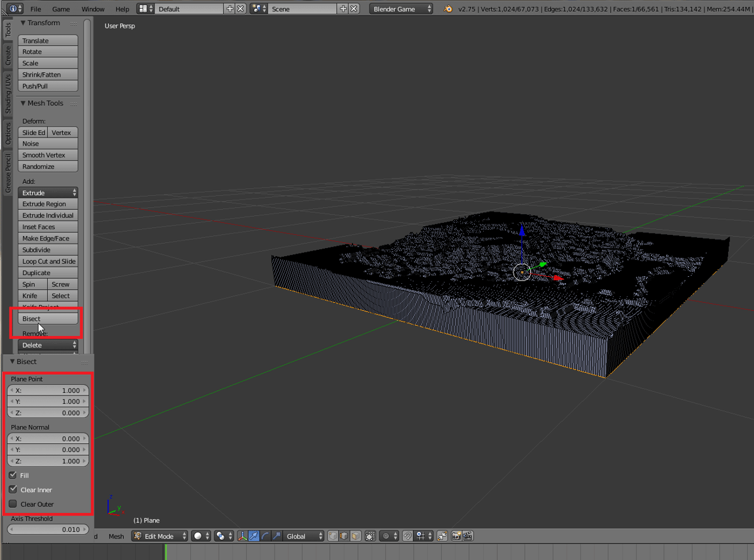Click the Blender logo icon in header
This screenshot has height=560, width=754.
click(447, 9)
